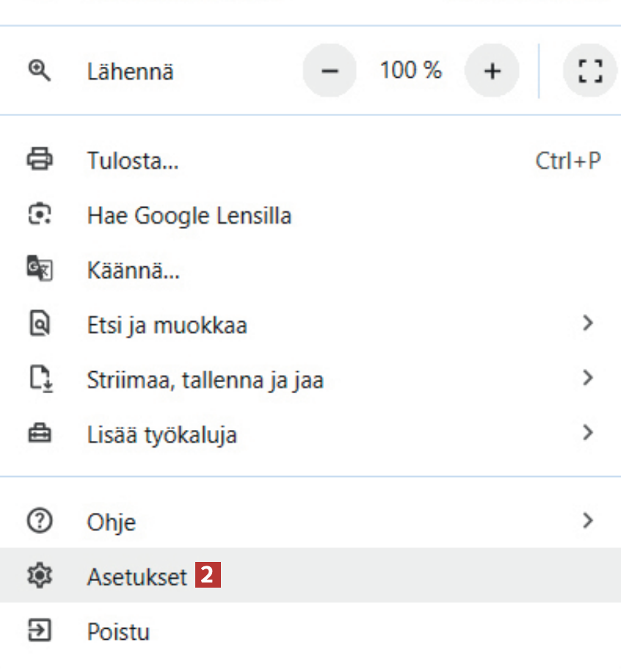Click the Asetukset gear icon

tap(39, 577)
